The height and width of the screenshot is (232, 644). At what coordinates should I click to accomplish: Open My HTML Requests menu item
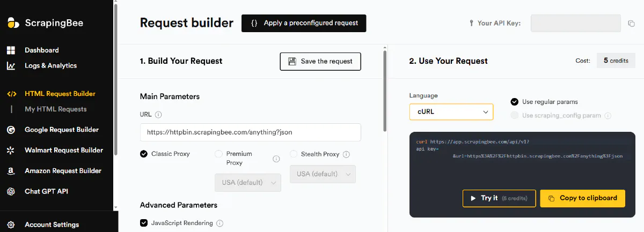click(x=55, y=109)
